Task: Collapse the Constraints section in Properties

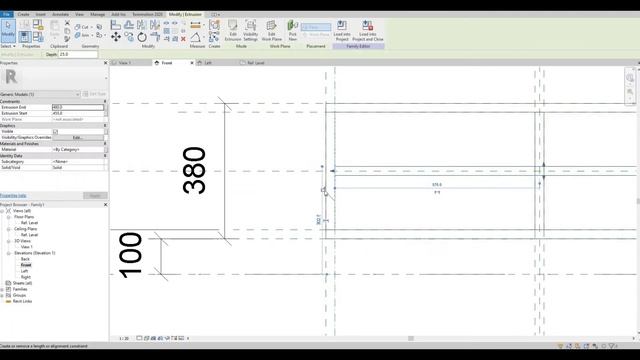Action: (x=105, y=101)
